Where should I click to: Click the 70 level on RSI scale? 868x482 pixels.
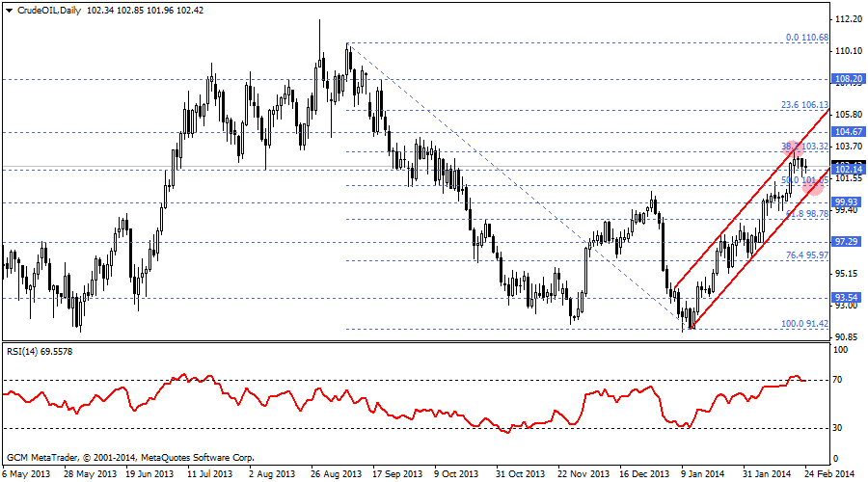(839, 380)
